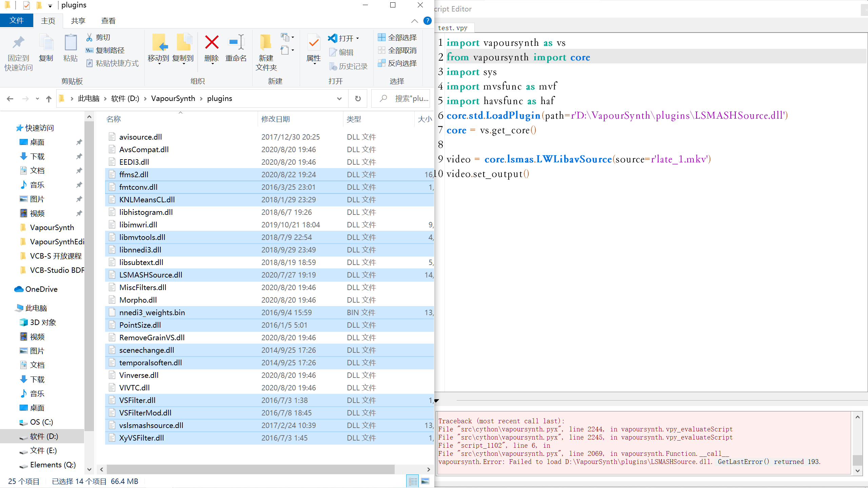Screen dimensions: 868x488
Task: Click the Pin to Quick Access icon
Action: pyautogui.click(x=18, y=43)
